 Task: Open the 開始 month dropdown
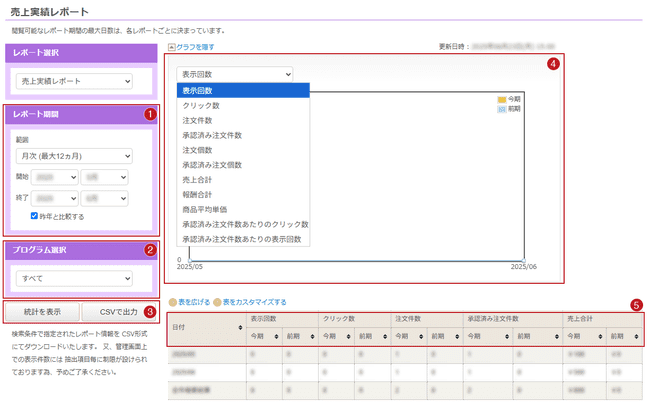pyautogui.click(x=104, y=177)
